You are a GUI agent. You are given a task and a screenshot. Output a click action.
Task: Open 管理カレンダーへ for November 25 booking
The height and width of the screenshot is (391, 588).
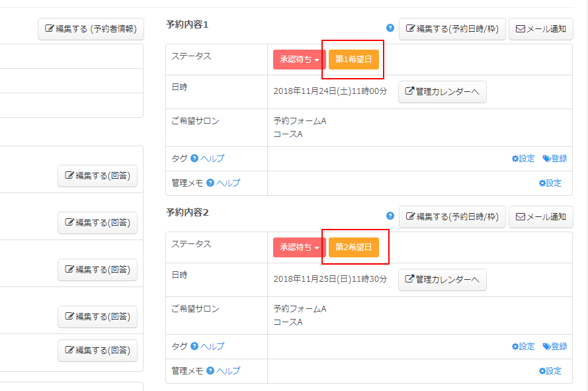tap(442, 280)
